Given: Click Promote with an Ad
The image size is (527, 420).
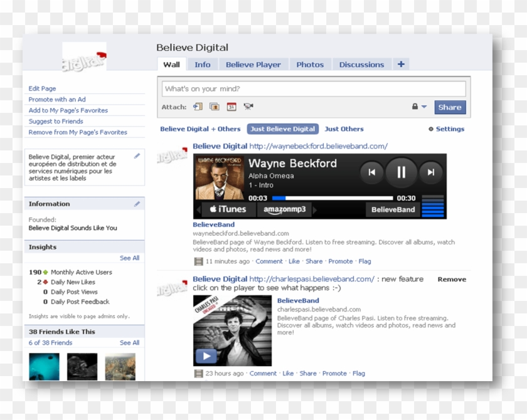Looking at the screenshot, I should click(57, 100).
